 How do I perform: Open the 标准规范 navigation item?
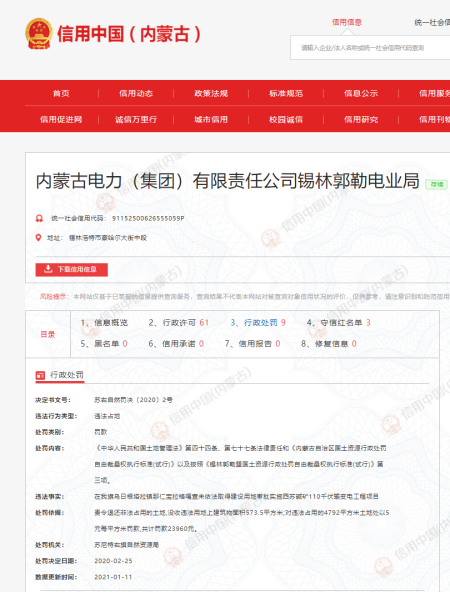286,93
